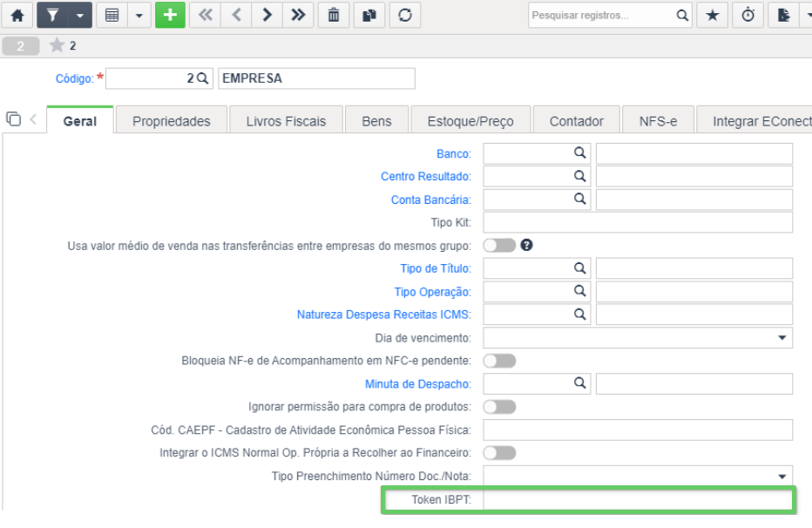Refresh the record data

[x=405, y=15]
